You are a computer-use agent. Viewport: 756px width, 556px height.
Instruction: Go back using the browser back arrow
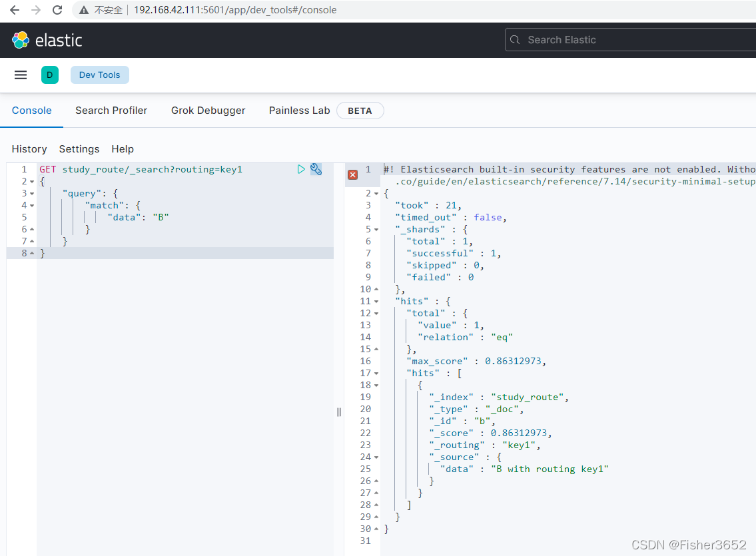(15, 10)
